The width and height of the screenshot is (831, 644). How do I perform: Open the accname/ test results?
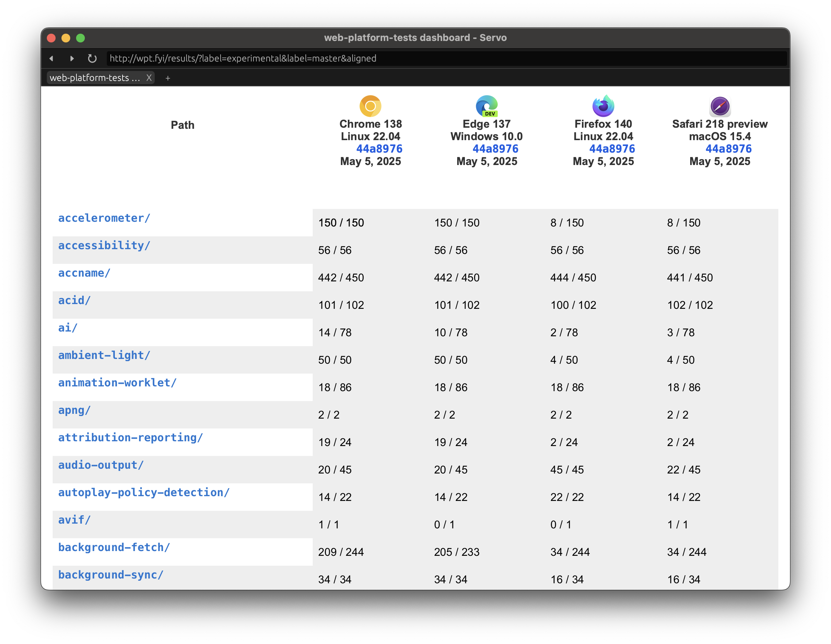(84, 273)
